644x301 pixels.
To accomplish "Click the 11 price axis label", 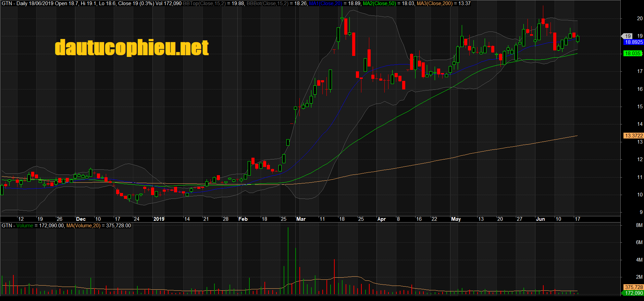I will 640,177.
